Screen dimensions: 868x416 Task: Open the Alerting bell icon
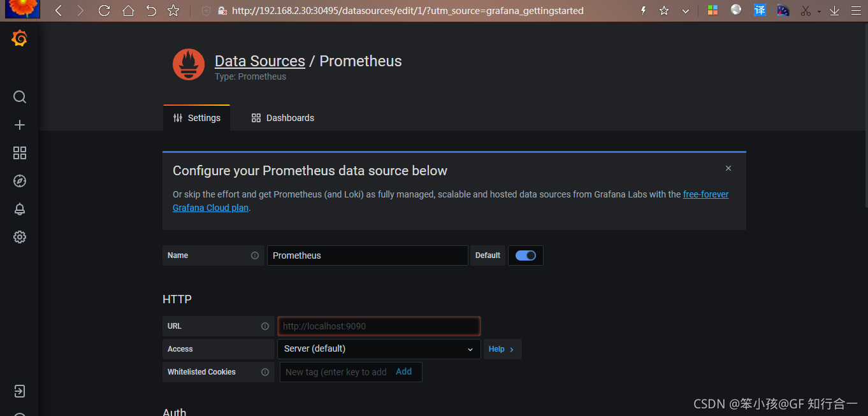pyautogui.click(x=20, y=209)
